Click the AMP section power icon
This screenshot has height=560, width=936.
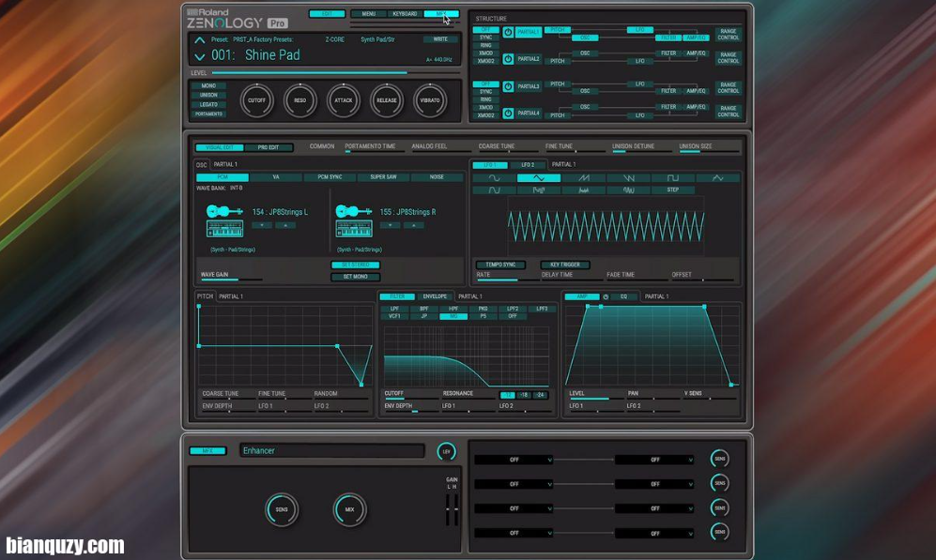pos(606,296)
